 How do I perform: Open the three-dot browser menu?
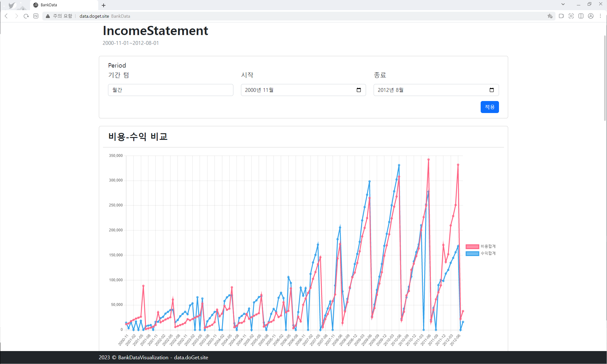[x=600, y=16]
